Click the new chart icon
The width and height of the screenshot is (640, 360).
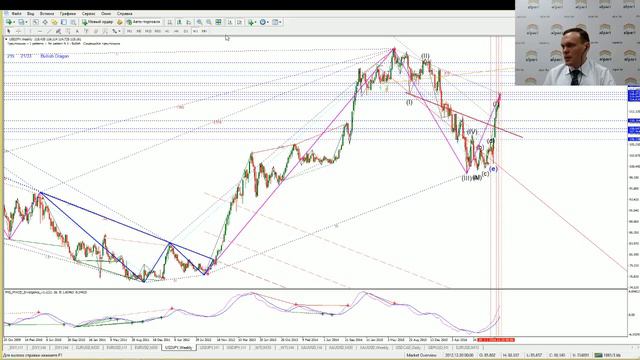8,22
